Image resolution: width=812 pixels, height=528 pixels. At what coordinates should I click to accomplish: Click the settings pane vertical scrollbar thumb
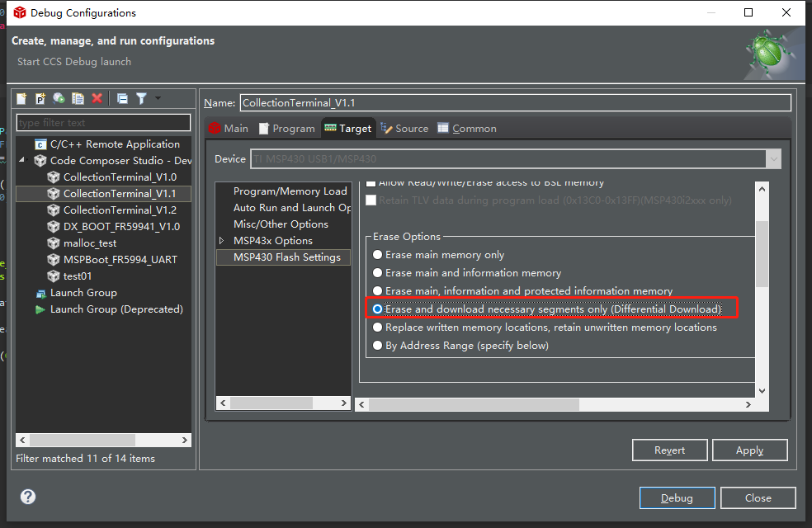[762, 253]
